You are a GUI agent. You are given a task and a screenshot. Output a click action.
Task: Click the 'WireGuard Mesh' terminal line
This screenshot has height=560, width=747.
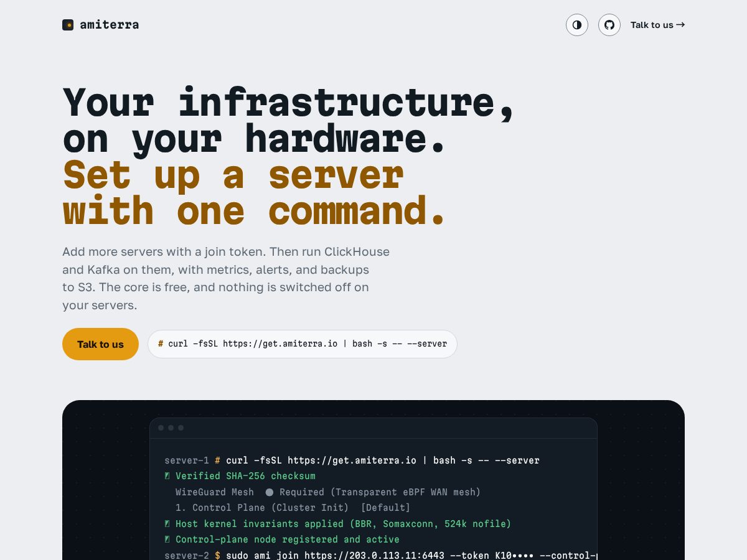coord(328,492)
